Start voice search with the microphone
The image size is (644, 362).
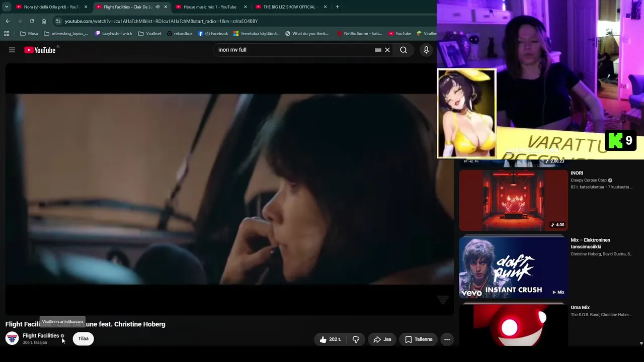[x=426, y=50]
